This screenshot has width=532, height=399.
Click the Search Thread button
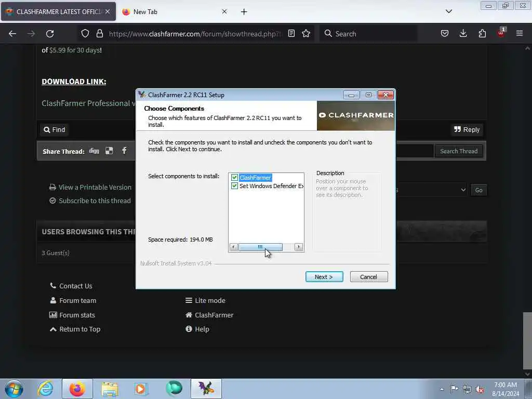459,151
